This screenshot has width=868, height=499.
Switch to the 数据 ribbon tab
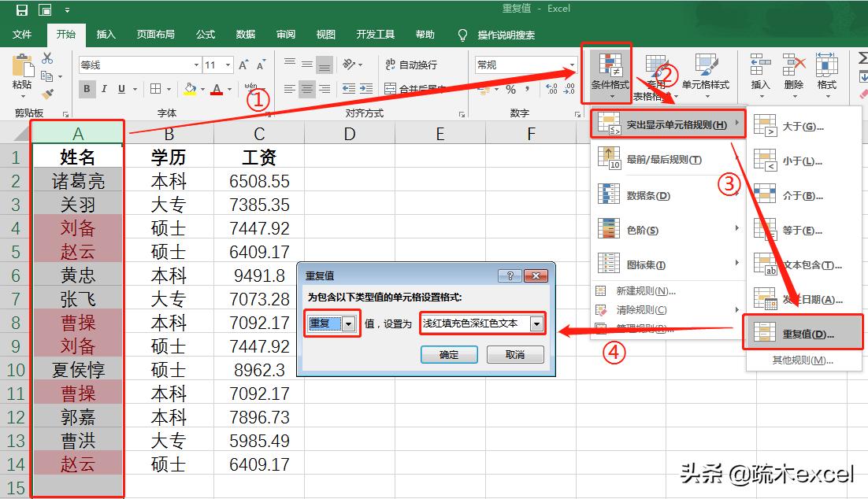pyautogui.click(x=245, y=35)
